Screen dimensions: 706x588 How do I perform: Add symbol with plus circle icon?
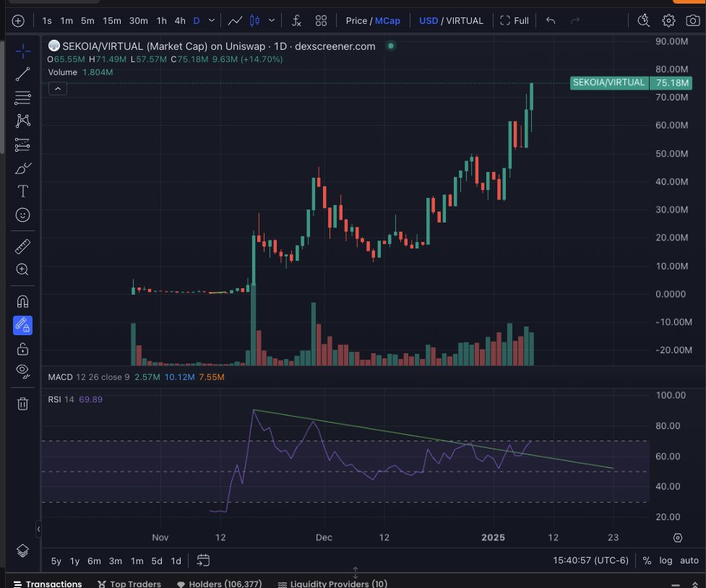pyautogui.click(x=18, y=21)
